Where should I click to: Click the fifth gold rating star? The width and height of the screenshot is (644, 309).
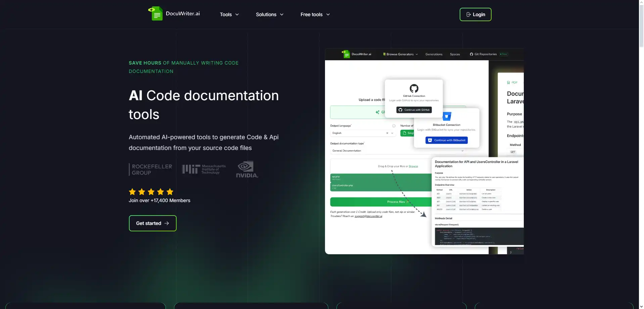pyautogui.click(x=170, y=192)
